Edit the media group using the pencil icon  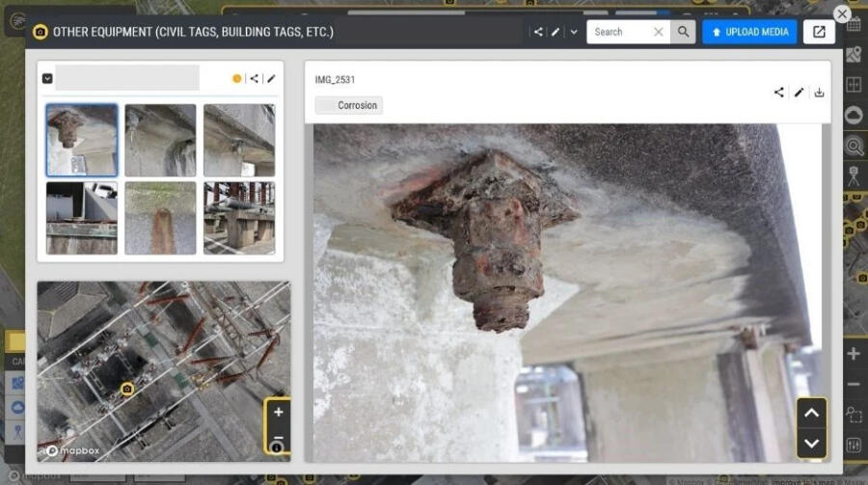pyautogui.click(x=271, y=78)
